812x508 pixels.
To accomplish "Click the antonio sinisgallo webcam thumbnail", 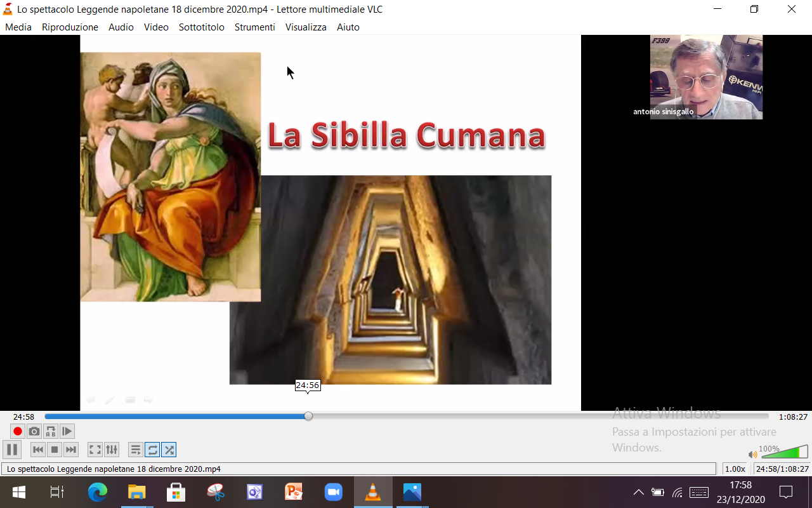I will (x=706, y=77).
